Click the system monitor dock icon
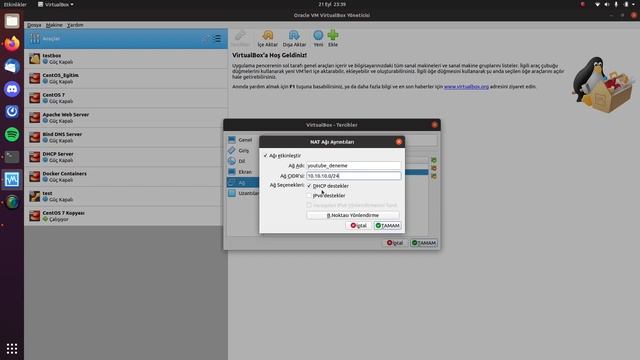The image size is (640, 360). [x=12, y=180]
